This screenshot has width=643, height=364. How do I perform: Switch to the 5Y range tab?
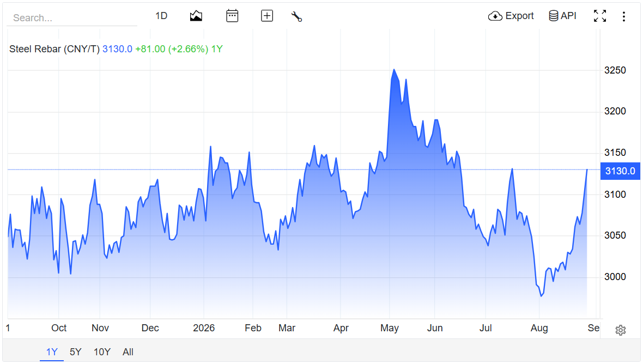pos(75,351)
